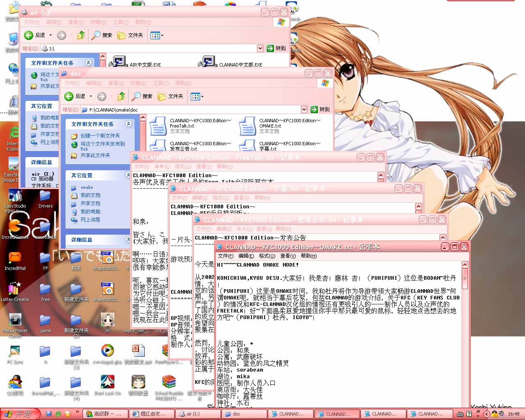Open the 帮助(H) menu in the OMAKE Notepad
Screen dimensions: 525x420
point(309,256)
